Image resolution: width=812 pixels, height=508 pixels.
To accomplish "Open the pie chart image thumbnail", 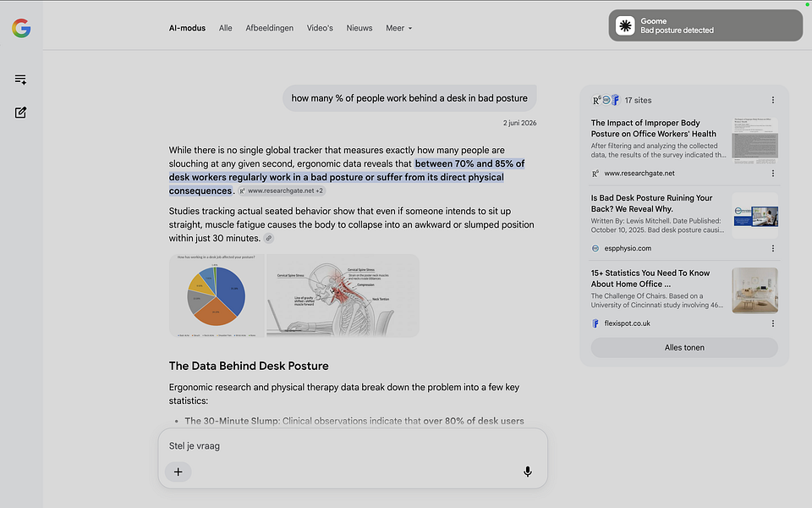I will click(217, 295).
